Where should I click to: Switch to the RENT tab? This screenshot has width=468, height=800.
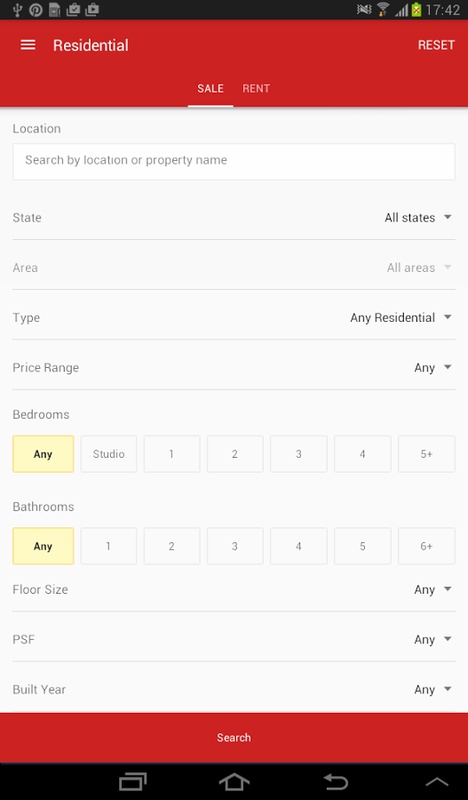click(x=256, y=88)
